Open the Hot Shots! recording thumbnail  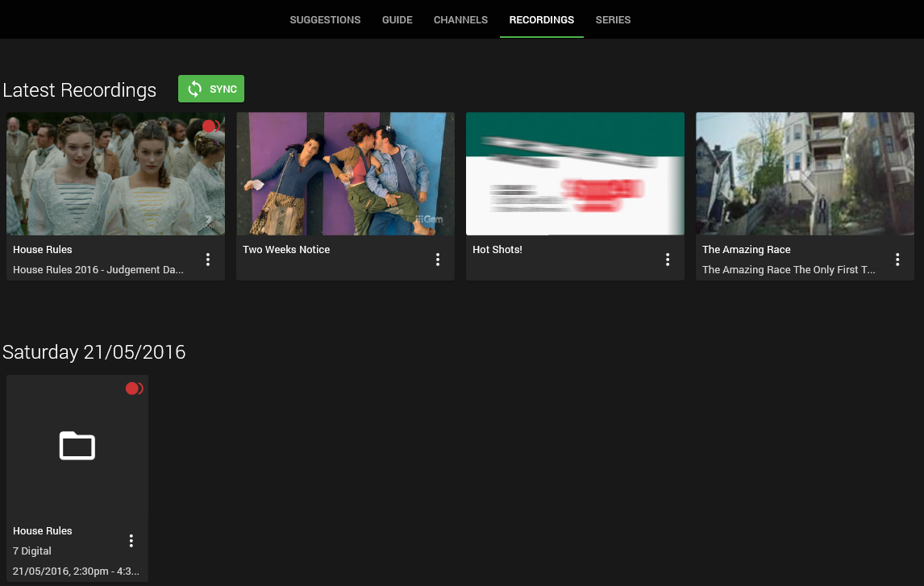tap(575, 174)
